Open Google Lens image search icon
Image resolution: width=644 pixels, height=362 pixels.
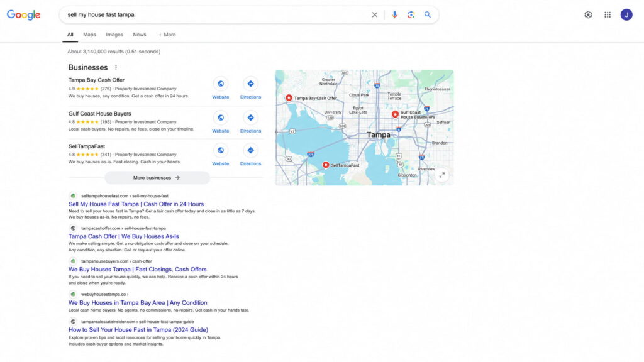click(411, 15)
